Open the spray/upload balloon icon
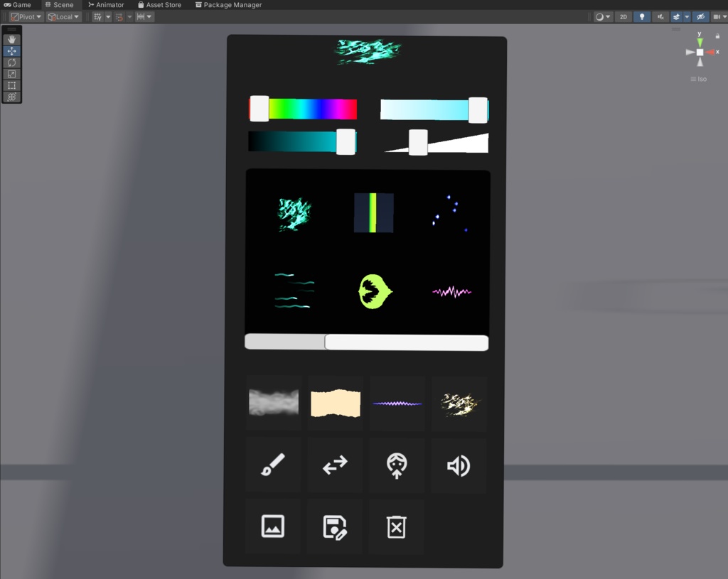The image size is (728, 579). pos(396,465)
